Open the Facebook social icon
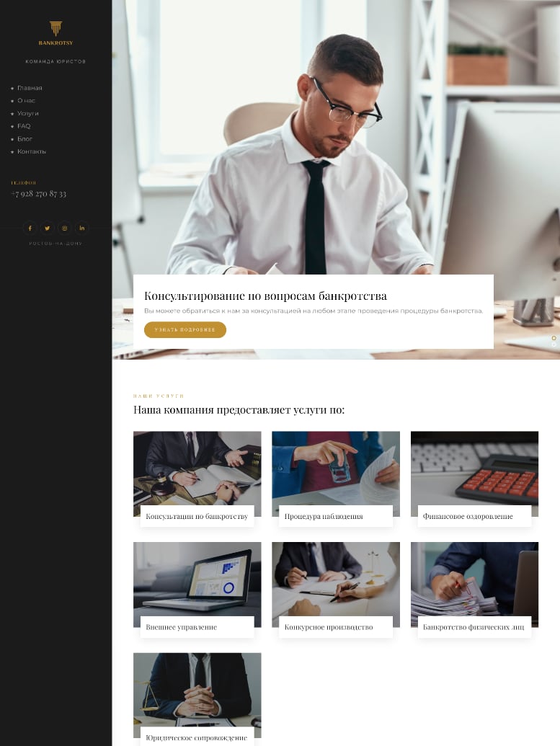 click(x=30, y=228)
